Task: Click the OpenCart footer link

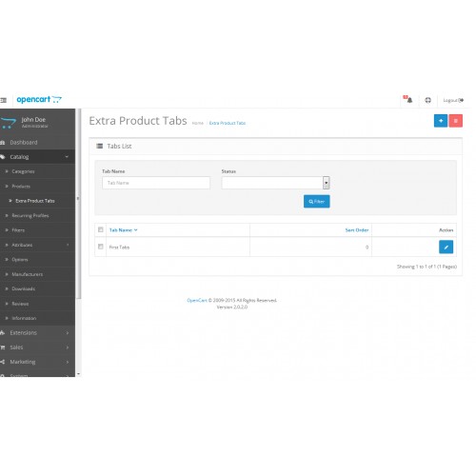Action: click(197, 300)
